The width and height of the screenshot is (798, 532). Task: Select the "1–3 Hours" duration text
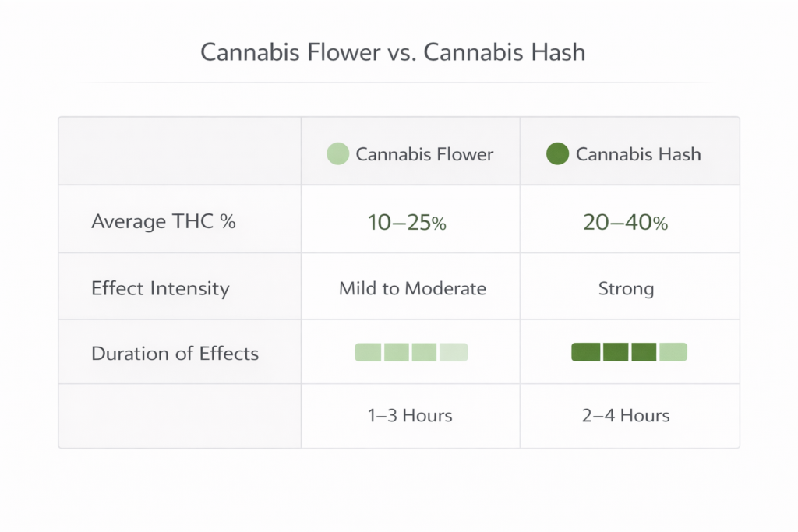pos(410,415)
